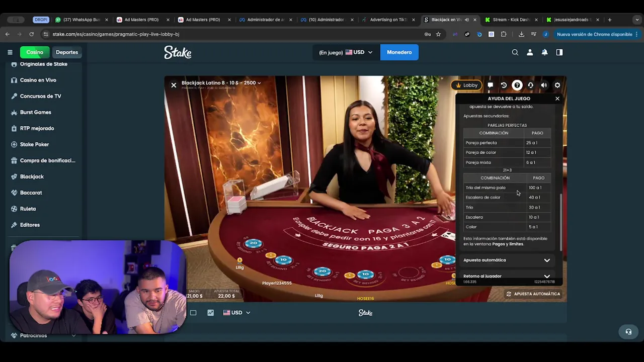The height and width of the screenshot is (362, 644).
Task: Expand the Blackjack Latino 8 table selector
Action: (x=221, y=83)
